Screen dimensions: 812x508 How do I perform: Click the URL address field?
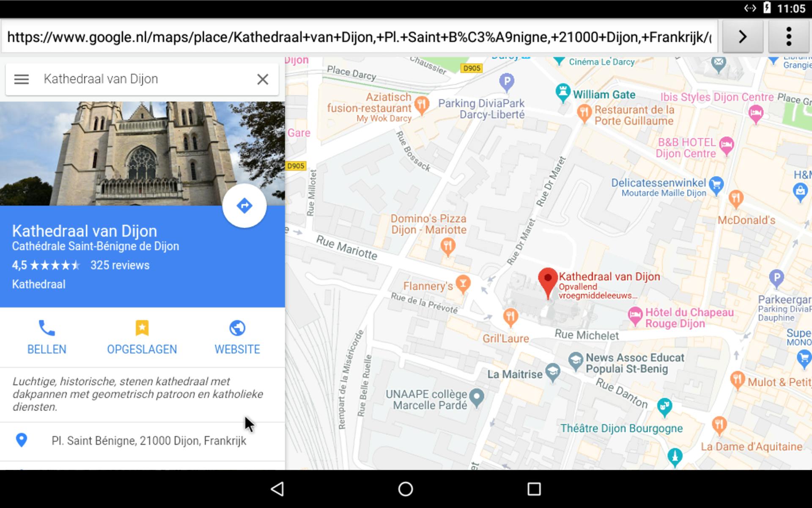[359, 37]
